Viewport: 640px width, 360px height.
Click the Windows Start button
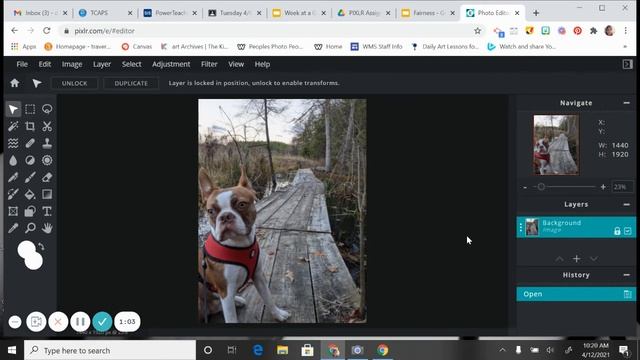[12, 350]
